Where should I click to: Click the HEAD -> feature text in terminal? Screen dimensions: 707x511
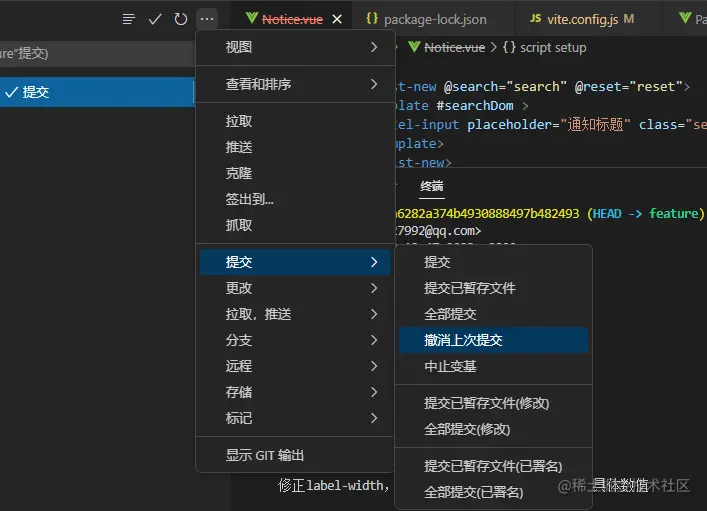pyautogui.click(x=648, y=213)
